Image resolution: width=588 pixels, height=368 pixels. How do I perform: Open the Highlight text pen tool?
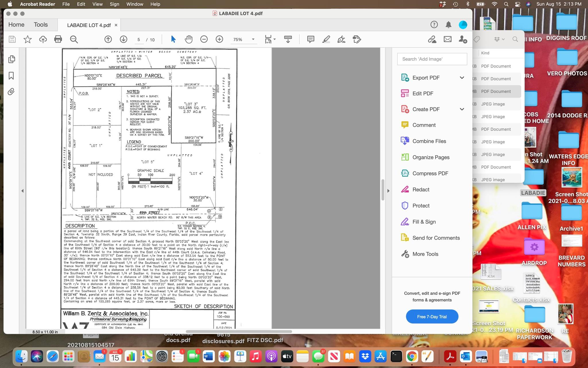326,39
